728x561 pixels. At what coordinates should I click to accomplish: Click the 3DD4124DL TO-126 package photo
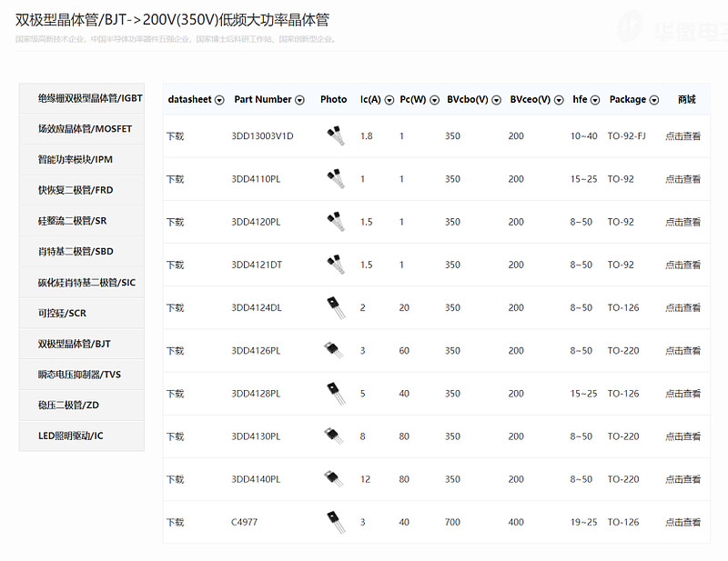(335, 308)
